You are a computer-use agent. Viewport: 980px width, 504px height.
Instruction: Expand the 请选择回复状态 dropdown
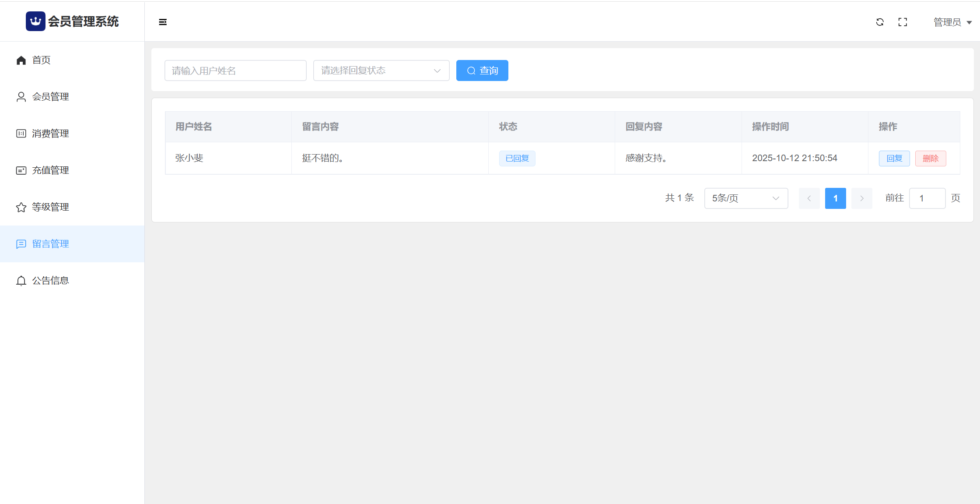pyautogui.click(x=381, y=70)
